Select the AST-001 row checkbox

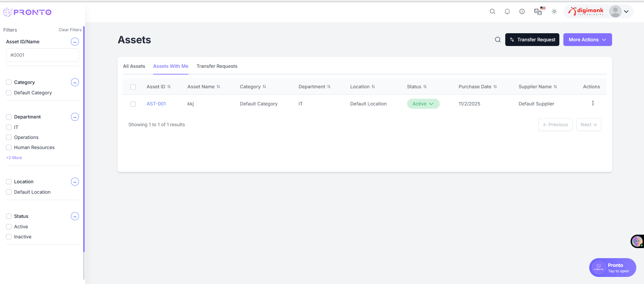click(133, 104)
